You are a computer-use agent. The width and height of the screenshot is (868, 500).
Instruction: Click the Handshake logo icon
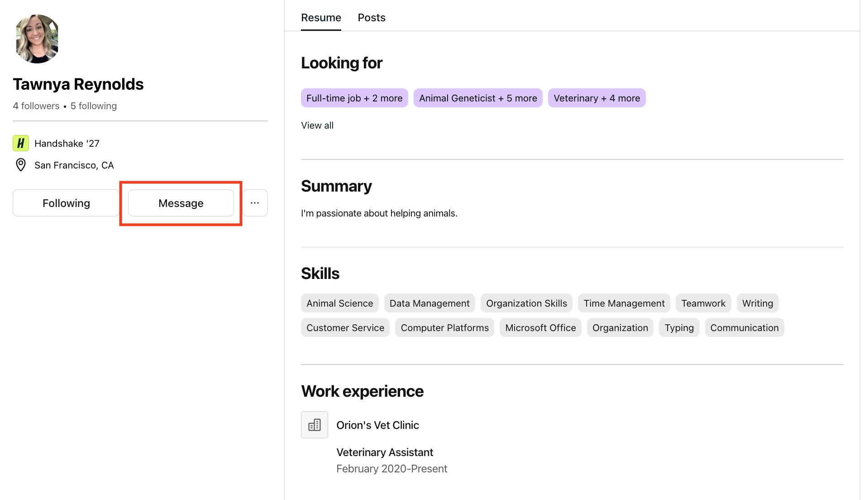coord(21,143)
